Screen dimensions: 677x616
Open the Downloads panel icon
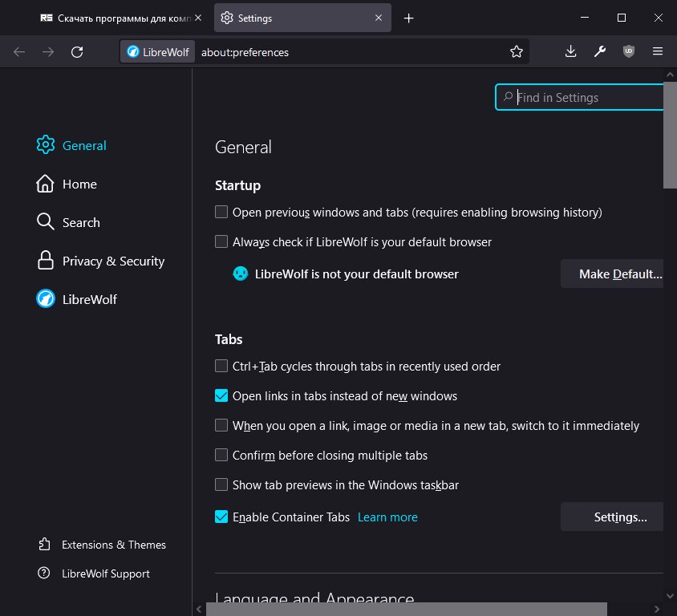pyautogui.click(x=570, y=52)
